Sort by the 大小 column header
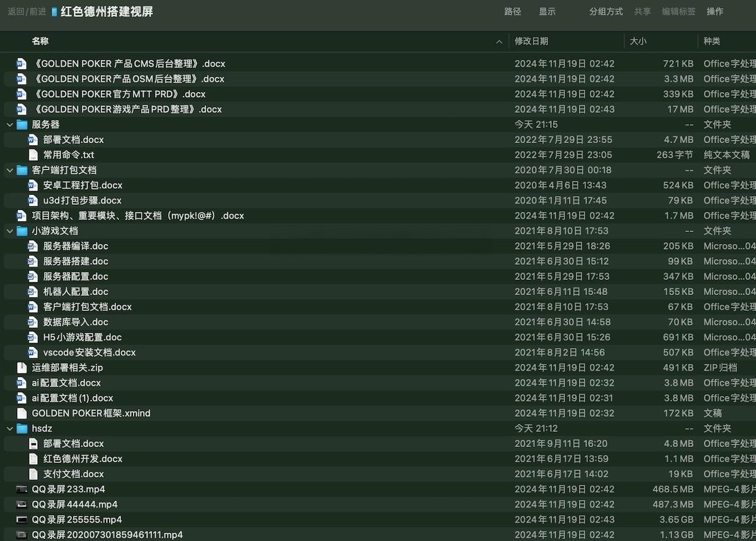Viewport: 756px width, 541px height. (x=638, y=41)
